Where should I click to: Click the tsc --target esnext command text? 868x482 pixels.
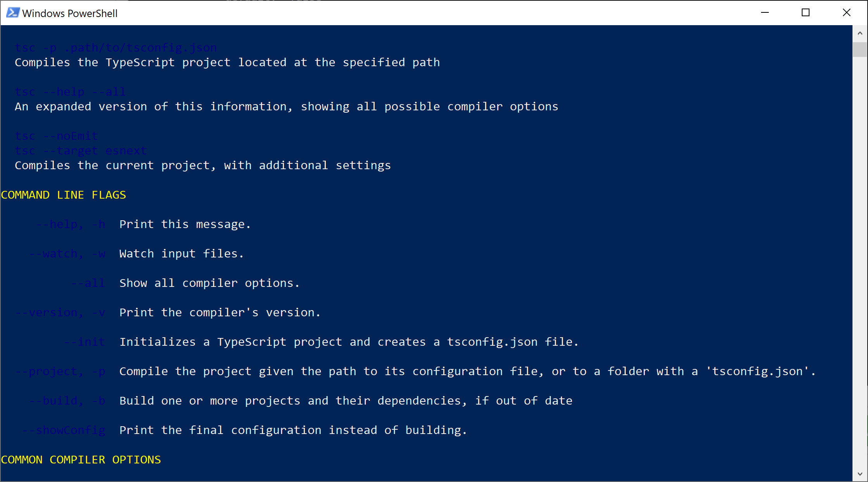tap(81, 151)
